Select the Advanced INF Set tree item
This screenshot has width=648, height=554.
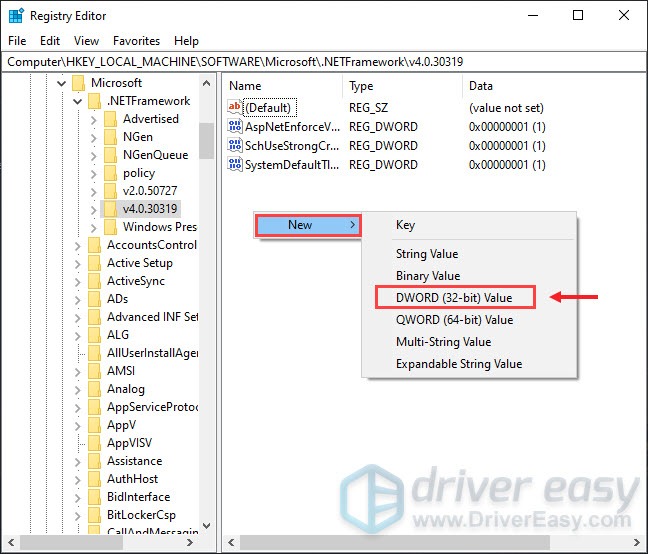pyautogui.click(x=152, y=317)
